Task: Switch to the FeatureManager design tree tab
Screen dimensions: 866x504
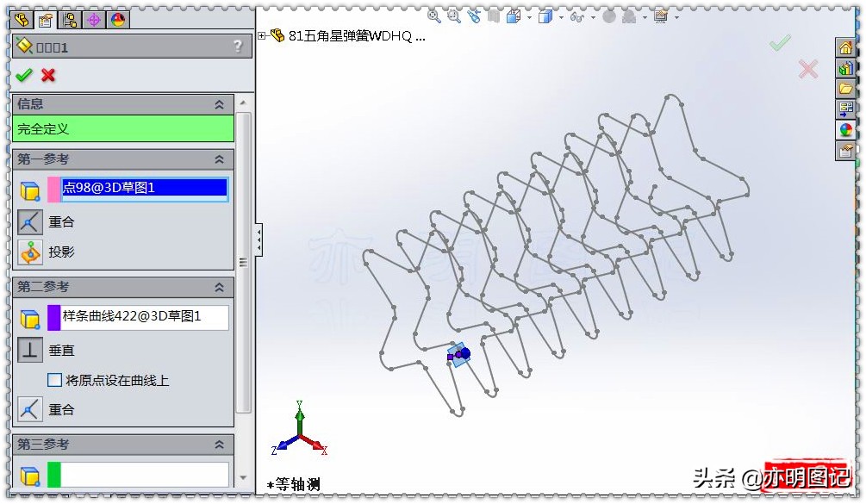Action: tap(22, 19)
